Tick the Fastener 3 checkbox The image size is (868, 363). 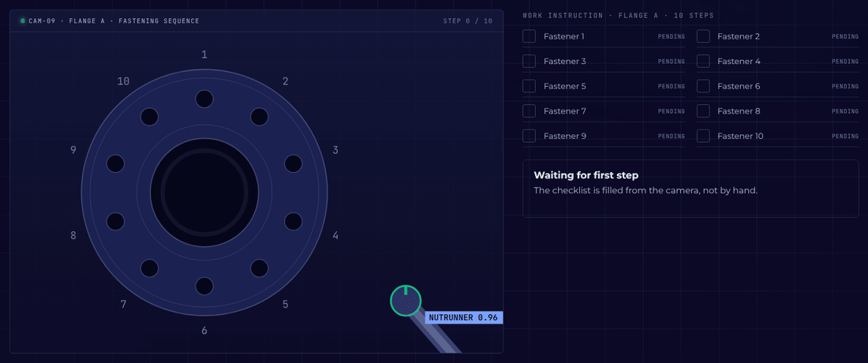tap(529, 62)
